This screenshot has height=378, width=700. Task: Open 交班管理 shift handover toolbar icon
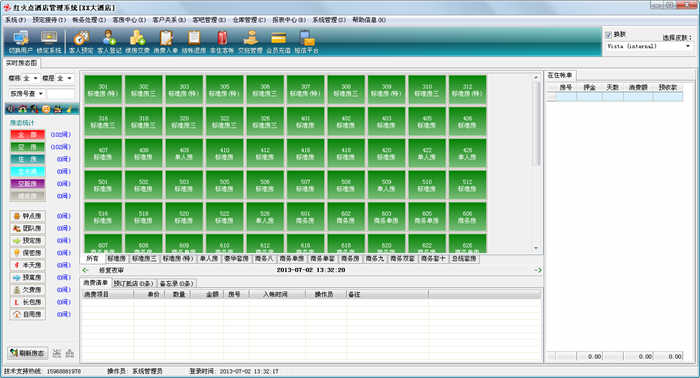click(x=250, y=43)
